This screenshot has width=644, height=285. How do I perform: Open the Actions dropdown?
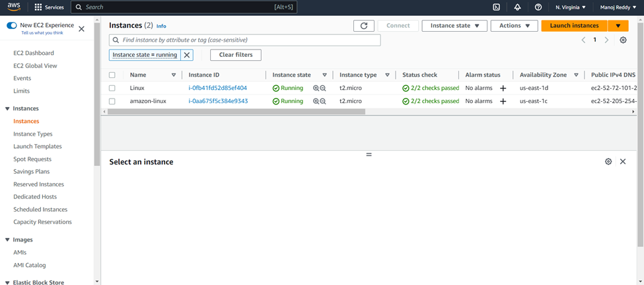click(x=515, y=26)
